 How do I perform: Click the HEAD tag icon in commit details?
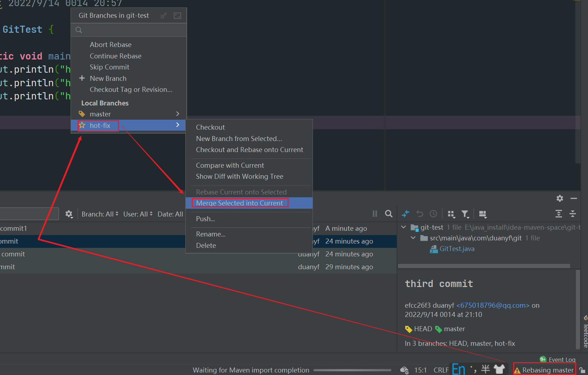pyautogui.click(x=409, y=329)
